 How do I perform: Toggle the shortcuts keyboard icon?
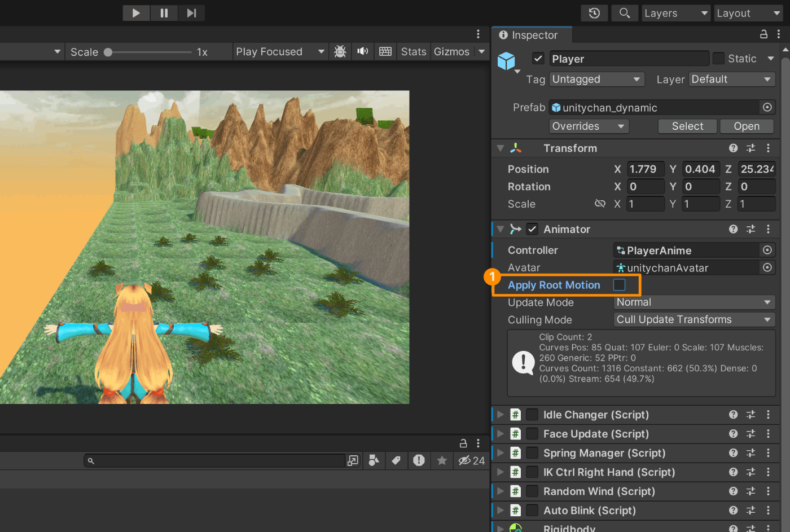point(385,52)
